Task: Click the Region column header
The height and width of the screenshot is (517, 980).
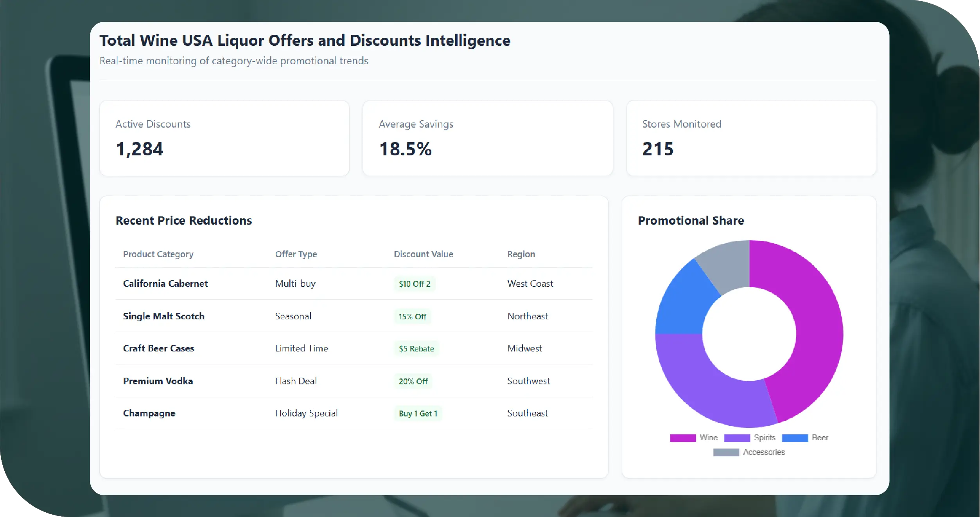Action: click(521, 254)
